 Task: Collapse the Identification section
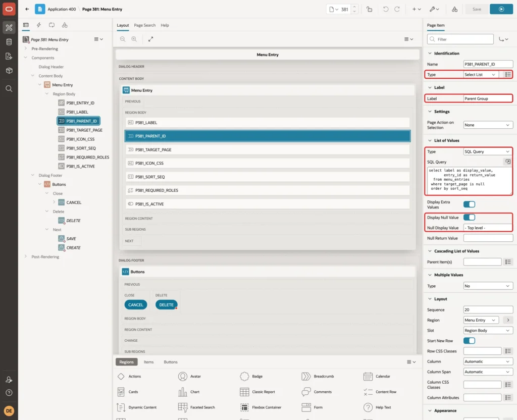(430, 53)
